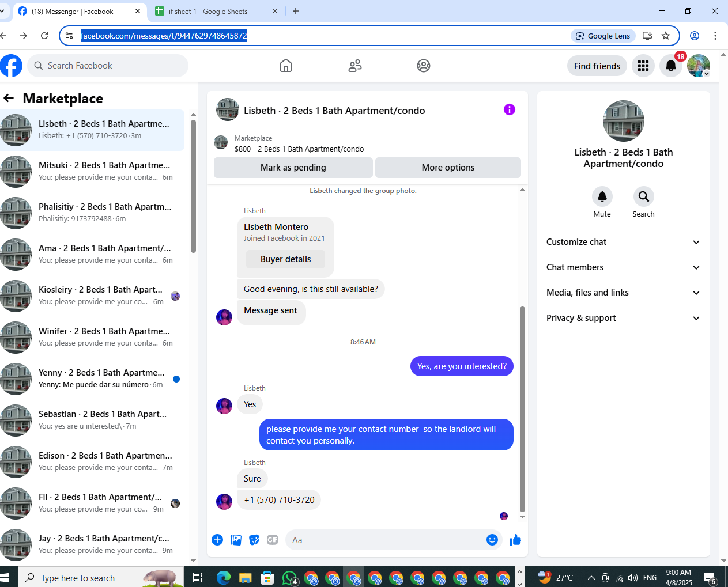The width and height of the screenshot is (728, 587).
Task: Install app icon in address bar
Action: (x=647, y=36)
